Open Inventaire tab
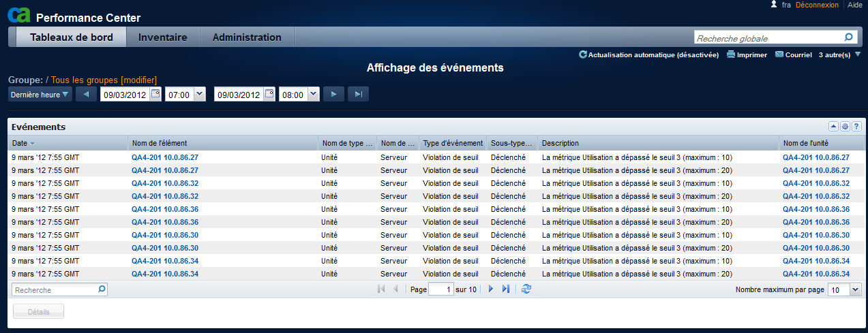 pyautogui.click(x=163, y=37)
